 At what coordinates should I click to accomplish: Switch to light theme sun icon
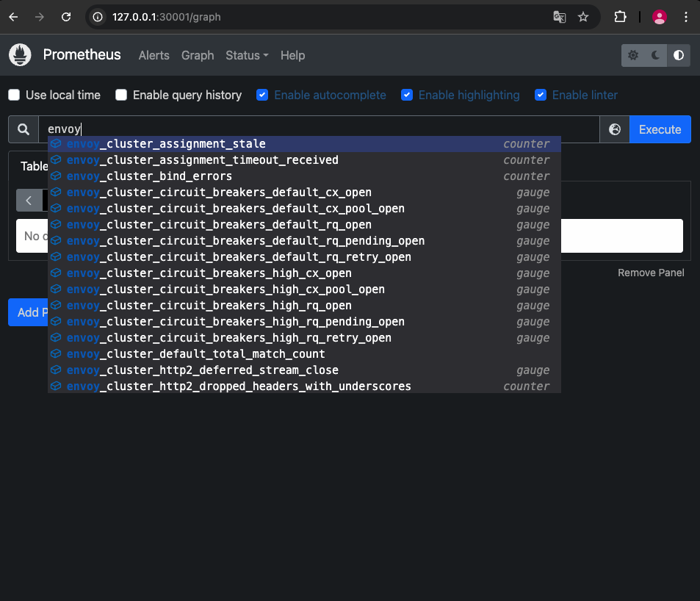click(632, 55)
